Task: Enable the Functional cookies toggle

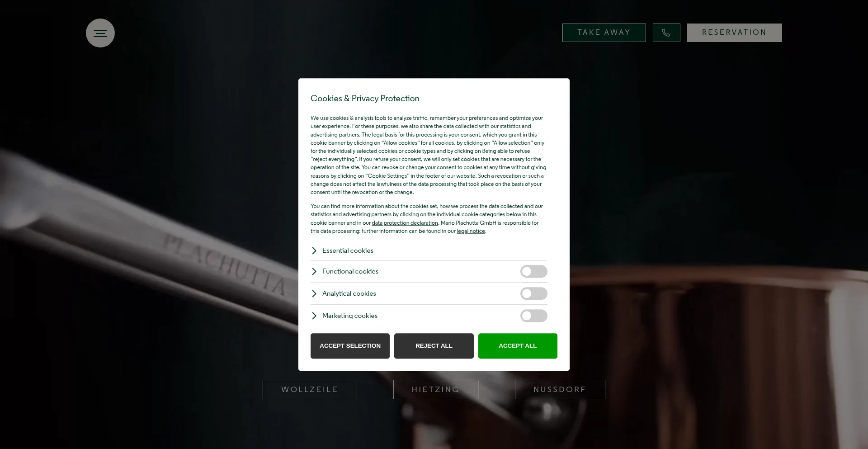Action: (x=533, y=271)
